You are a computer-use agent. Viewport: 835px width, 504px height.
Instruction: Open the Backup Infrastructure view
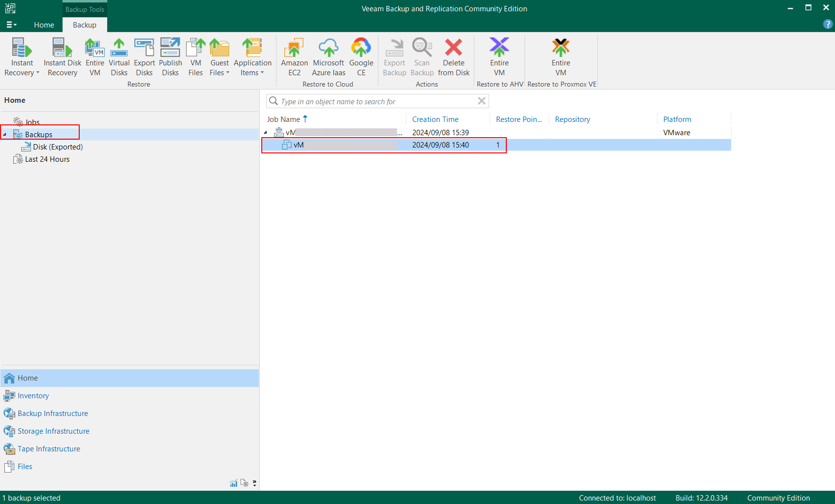tap(129, 413)
